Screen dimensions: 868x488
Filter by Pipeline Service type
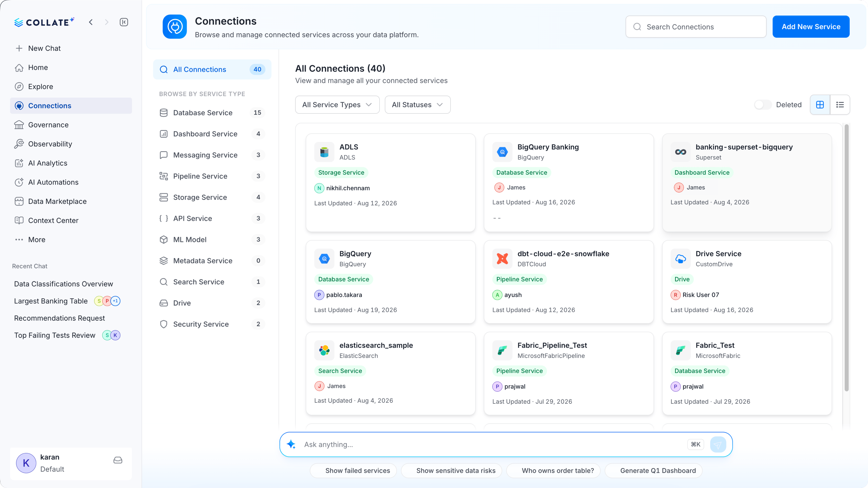212,176
